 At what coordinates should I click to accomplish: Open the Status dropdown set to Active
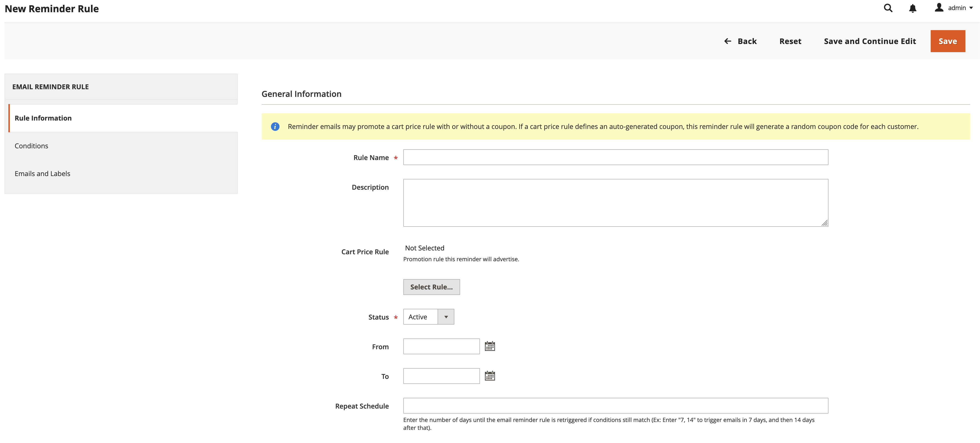pos(420,317)
